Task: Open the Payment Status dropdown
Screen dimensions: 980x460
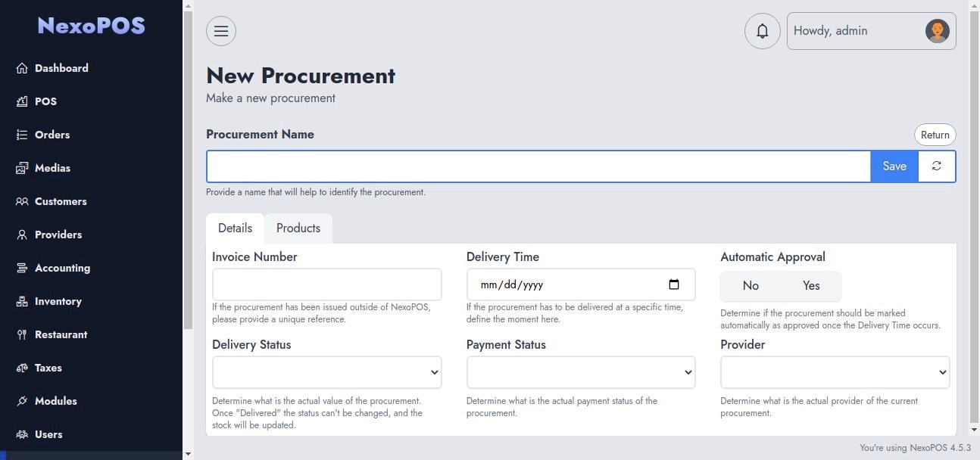Action: click(581, 372)
